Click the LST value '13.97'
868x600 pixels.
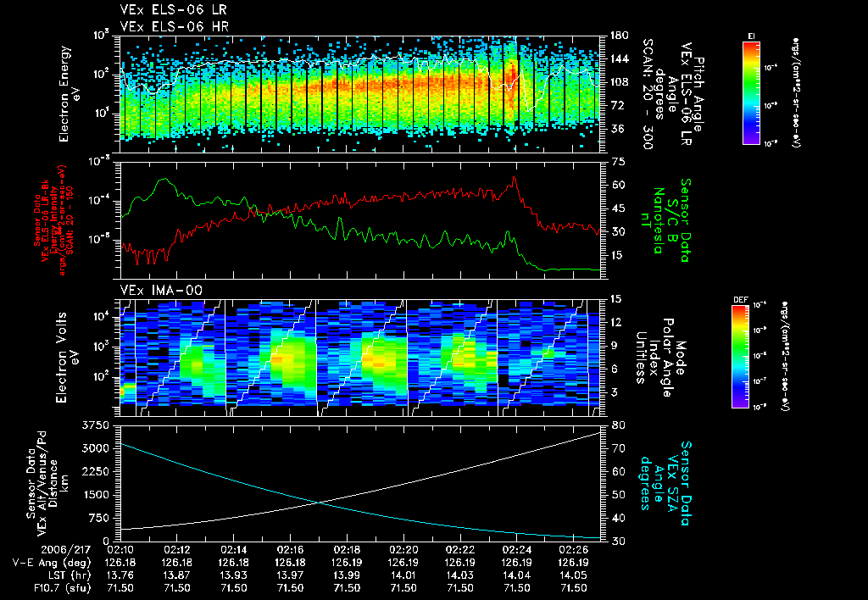coord(290,575)
